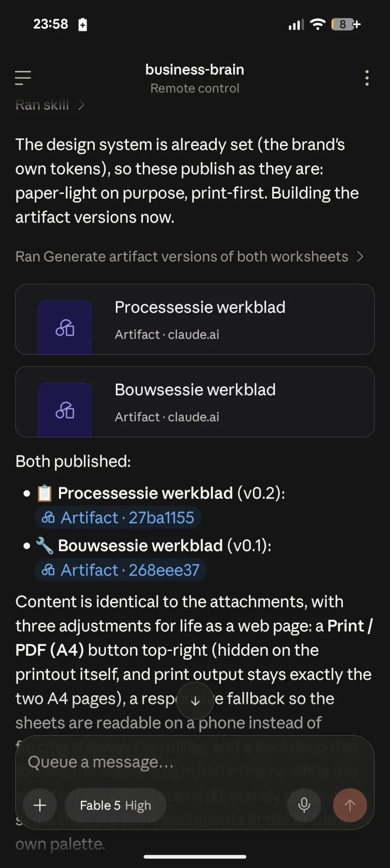
Task: Tap the business-brain conversation title
Action: [x=195, y=70]
